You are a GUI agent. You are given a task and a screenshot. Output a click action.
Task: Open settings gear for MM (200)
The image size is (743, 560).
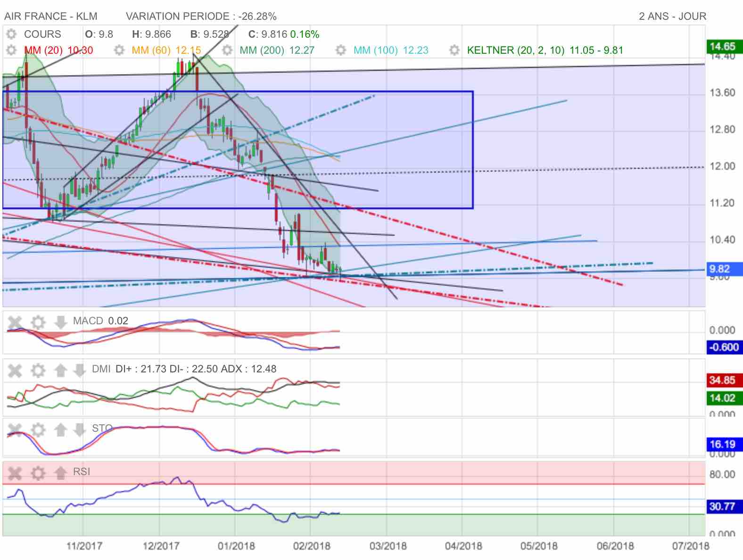tap(227, 50)
